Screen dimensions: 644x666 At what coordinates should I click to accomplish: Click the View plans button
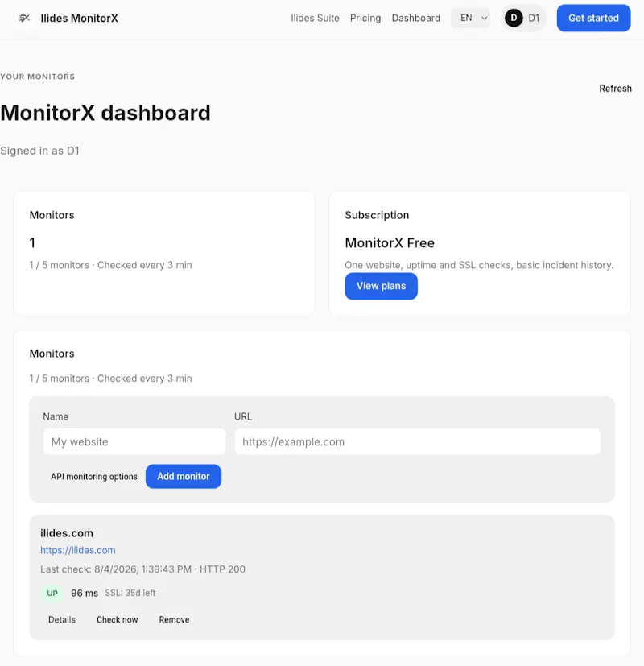coord(381,286)
